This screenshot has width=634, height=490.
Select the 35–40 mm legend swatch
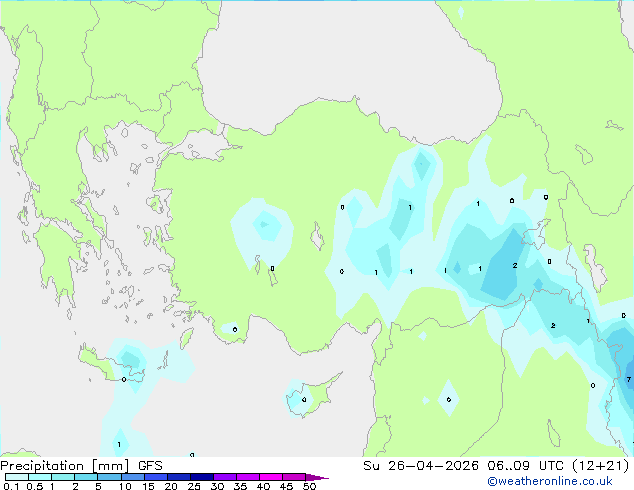tap(247, 477)
